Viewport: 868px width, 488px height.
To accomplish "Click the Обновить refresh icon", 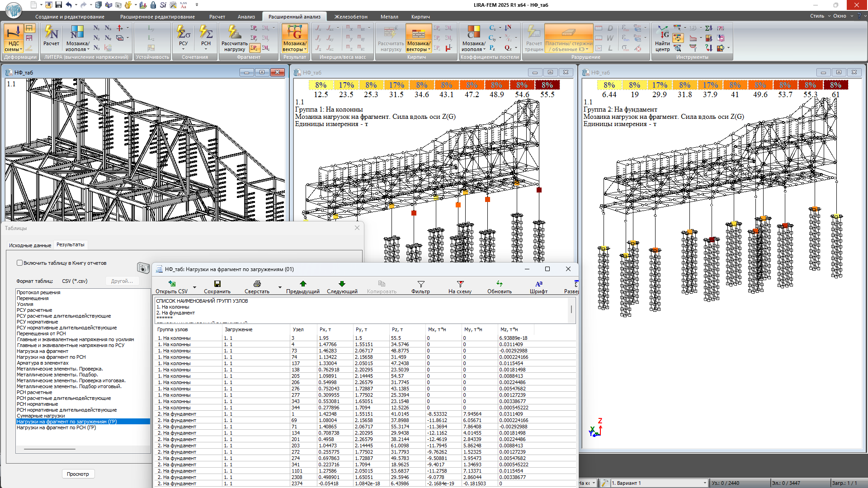I will [499, 284].
